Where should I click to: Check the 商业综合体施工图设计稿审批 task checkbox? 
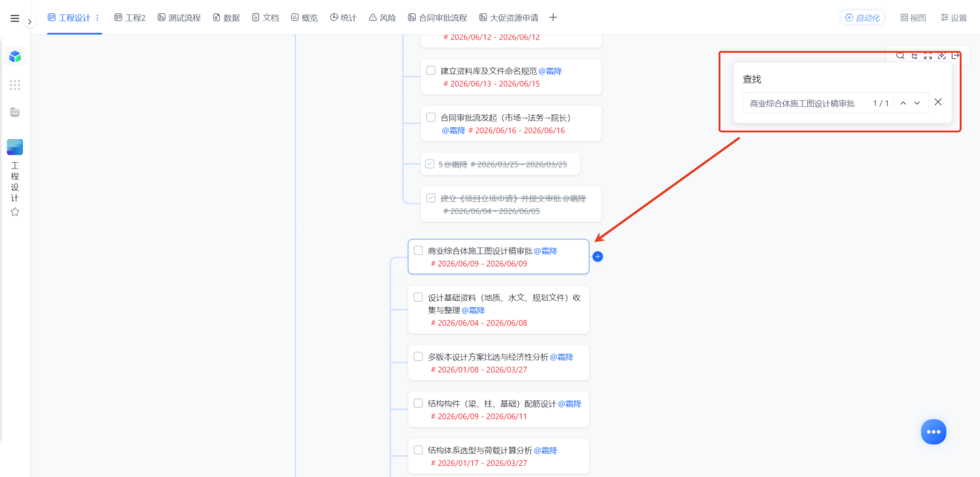[x=418, y=250]
